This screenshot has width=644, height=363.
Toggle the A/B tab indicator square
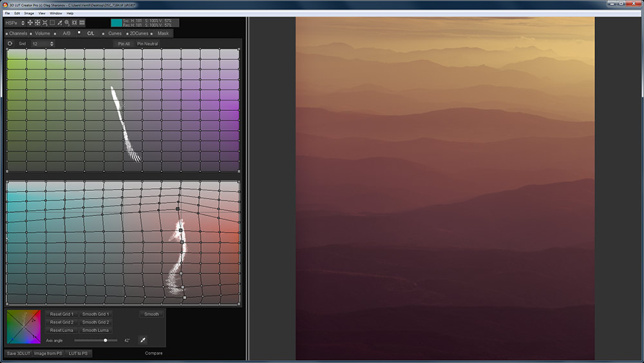click(x=56, y=33)
